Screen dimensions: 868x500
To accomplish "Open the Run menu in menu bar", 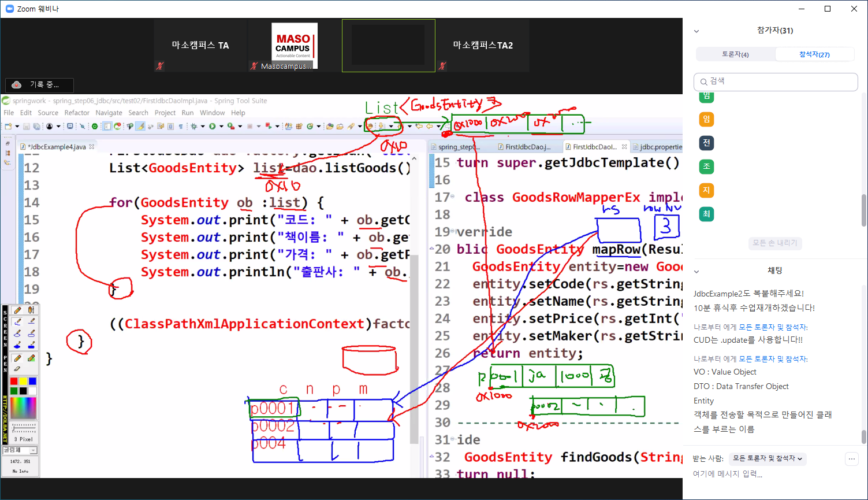I will pos(187,113).
